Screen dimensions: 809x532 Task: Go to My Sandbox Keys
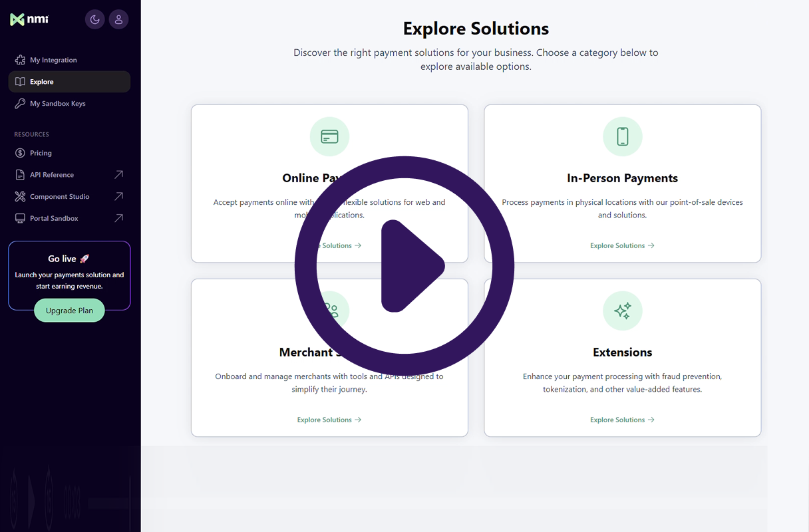pyautogui.click(x=57, y=104)
